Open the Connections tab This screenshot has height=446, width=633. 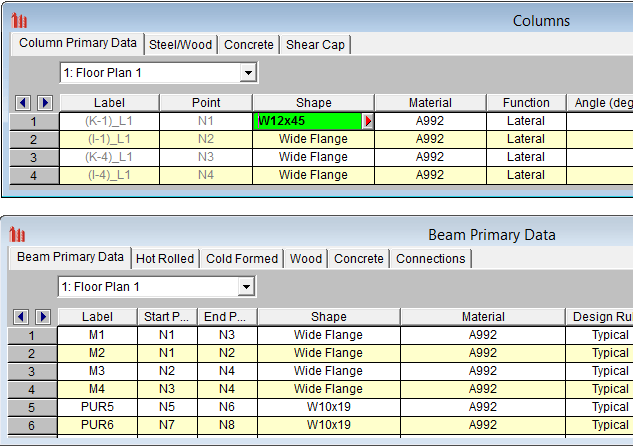[430, 259]
